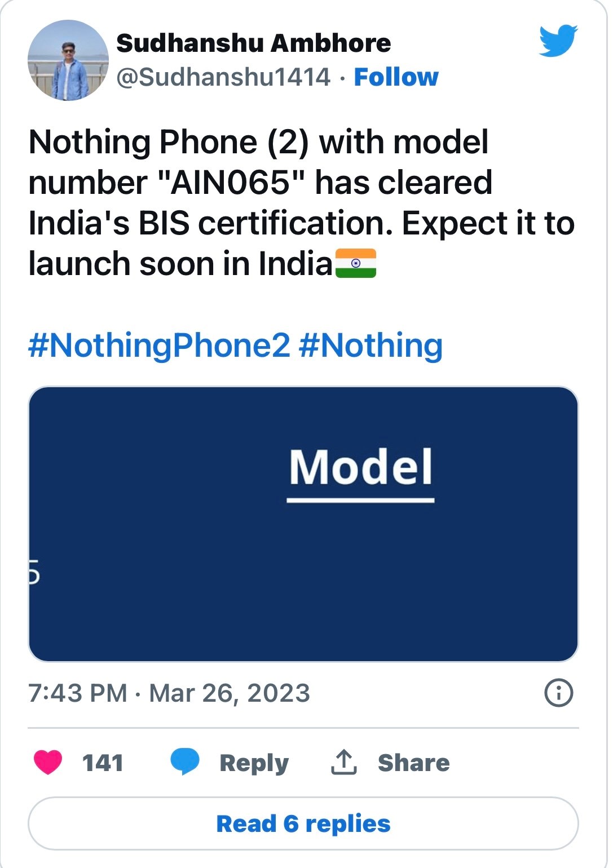Click the share upload arrow icon
This screenshot has height=868, width=613.
tap(343, 762)
